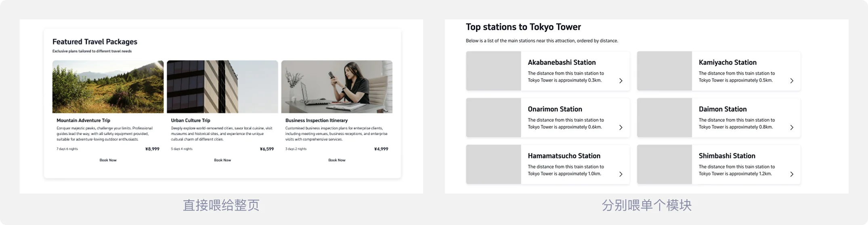Book Now for Mountain Adventure Trip
Viewport: 868px width, 225px height.
tap(108, 160)
